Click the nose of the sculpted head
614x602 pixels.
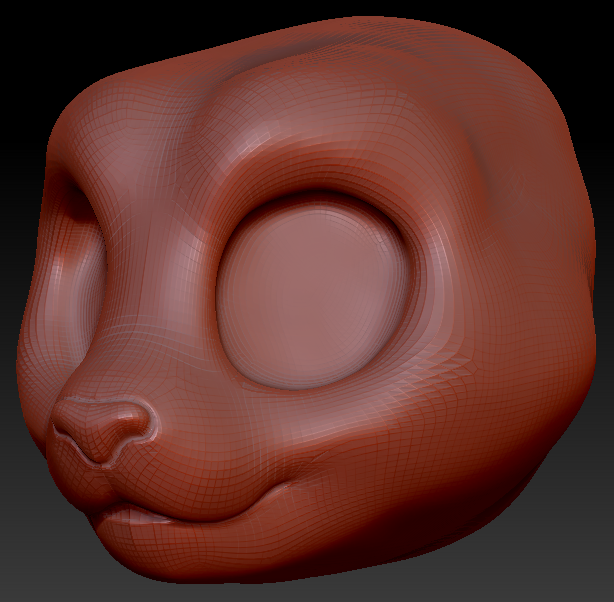tap(103, 430)
